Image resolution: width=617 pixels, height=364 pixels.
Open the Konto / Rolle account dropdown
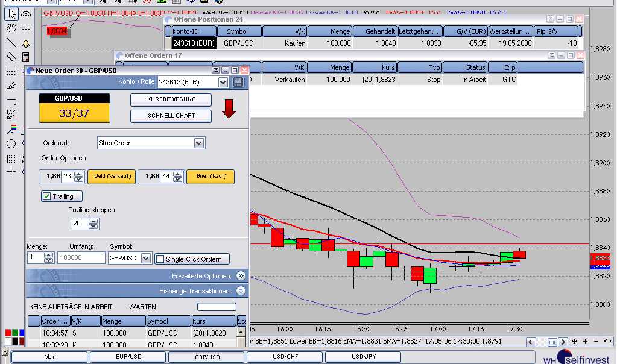tap(223, 82)
